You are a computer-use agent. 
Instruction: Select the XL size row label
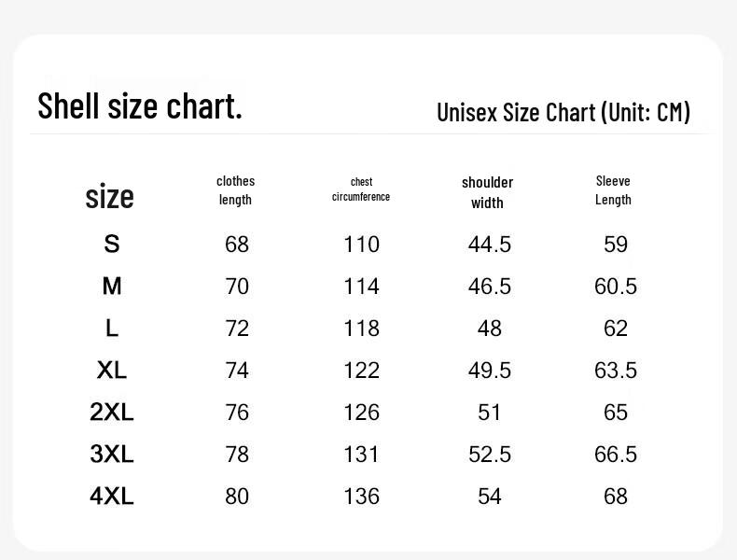pyautogui.click(x=112, y=371)
